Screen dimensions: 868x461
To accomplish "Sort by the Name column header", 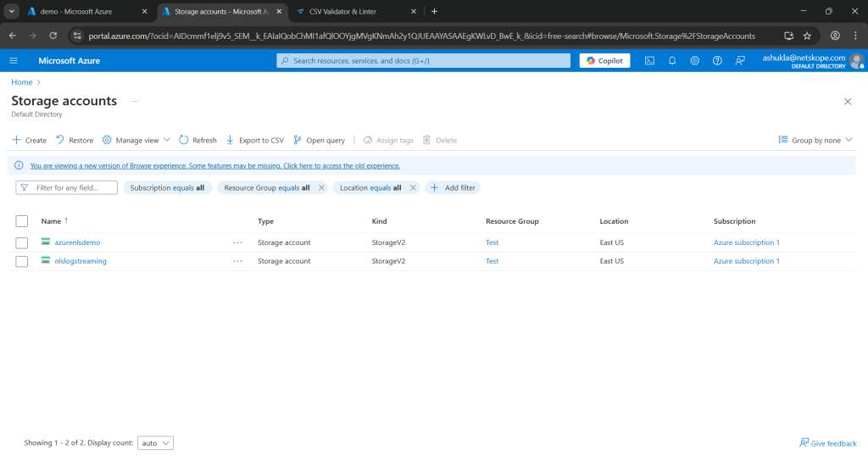I will (x=51, y=221).
